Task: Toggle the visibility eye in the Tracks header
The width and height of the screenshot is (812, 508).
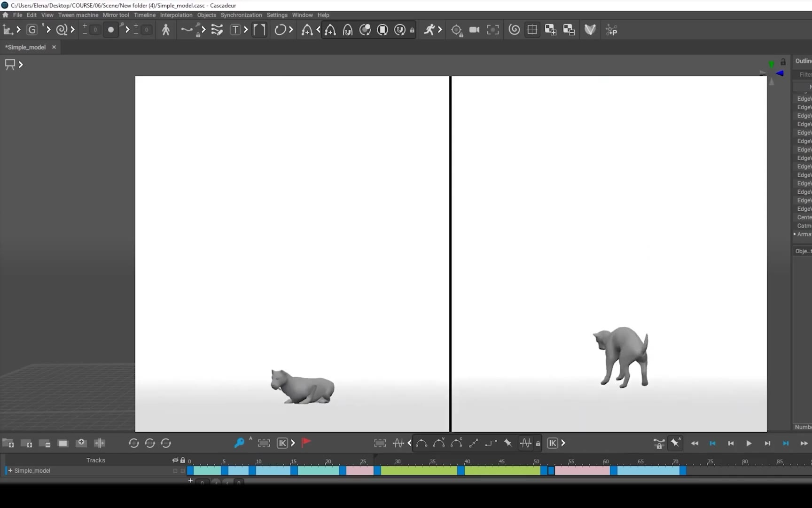Action: (175, 460)
